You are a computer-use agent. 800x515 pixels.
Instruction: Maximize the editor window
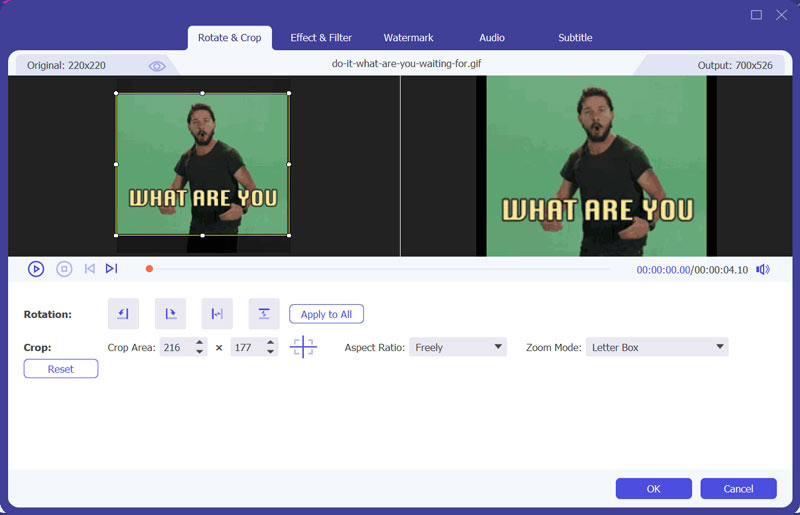[x=756, y=15]
